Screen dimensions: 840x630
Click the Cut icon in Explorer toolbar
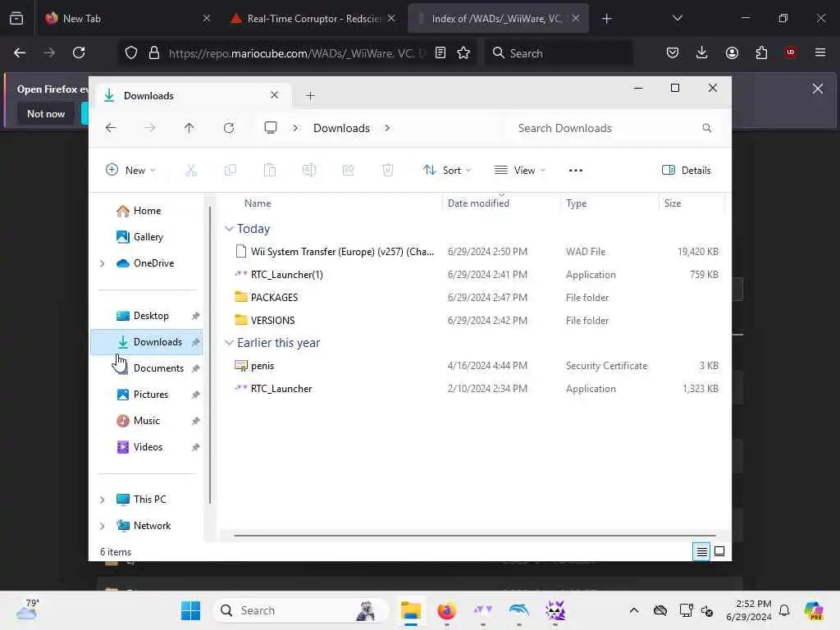190,171
